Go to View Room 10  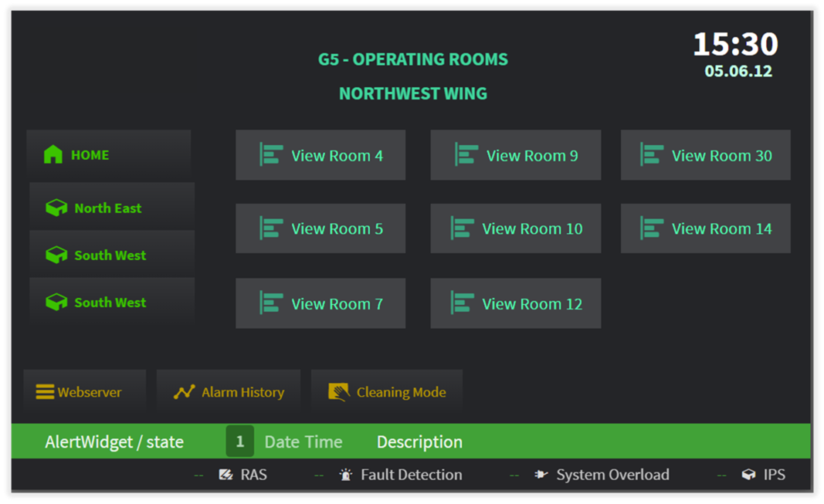[515, 228]
